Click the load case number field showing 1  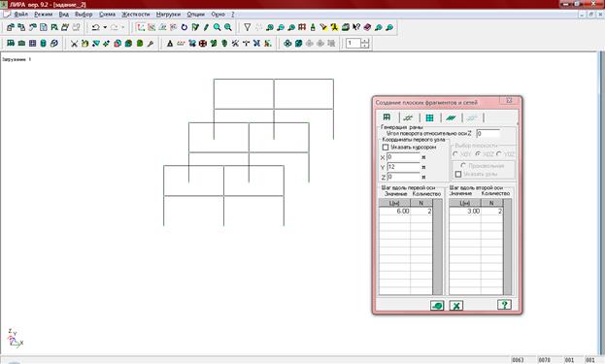pyautogui.click(x=353, y=43)
